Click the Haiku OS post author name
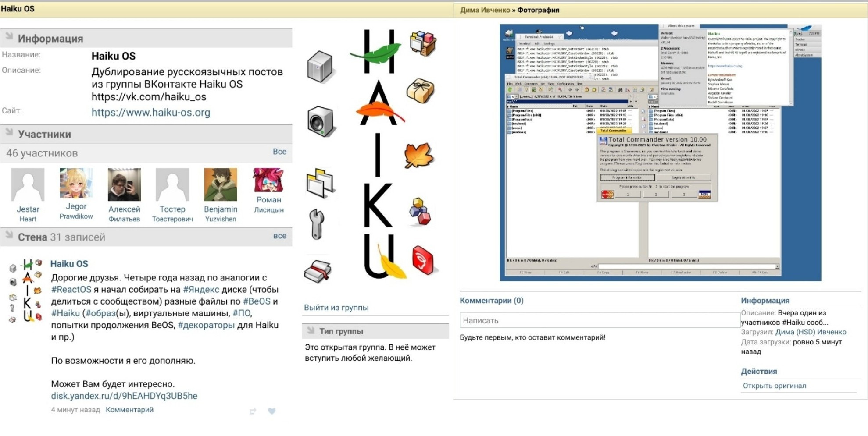This screenshot has width=868, height=436. [x=69, y=264]
